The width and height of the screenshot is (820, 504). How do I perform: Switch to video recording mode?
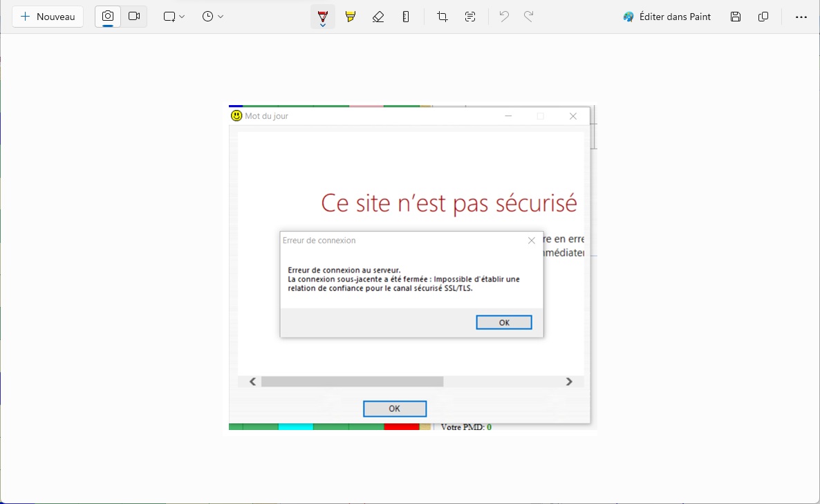(134, 17)
